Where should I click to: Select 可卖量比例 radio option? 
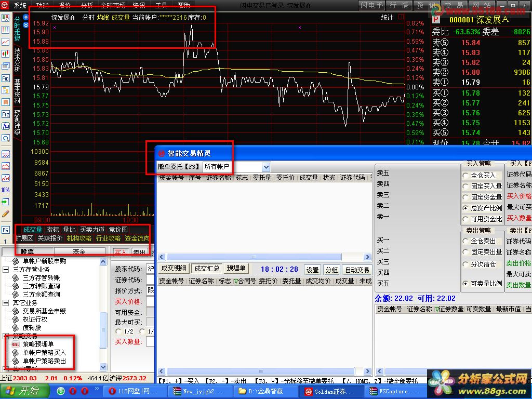[465, 283]
